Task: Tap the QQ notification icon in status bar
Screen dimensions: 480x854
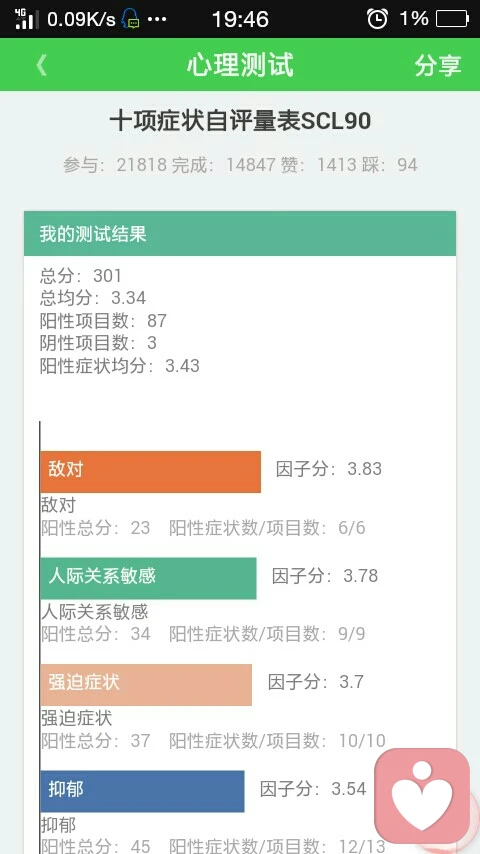Action: coord(131,19)
